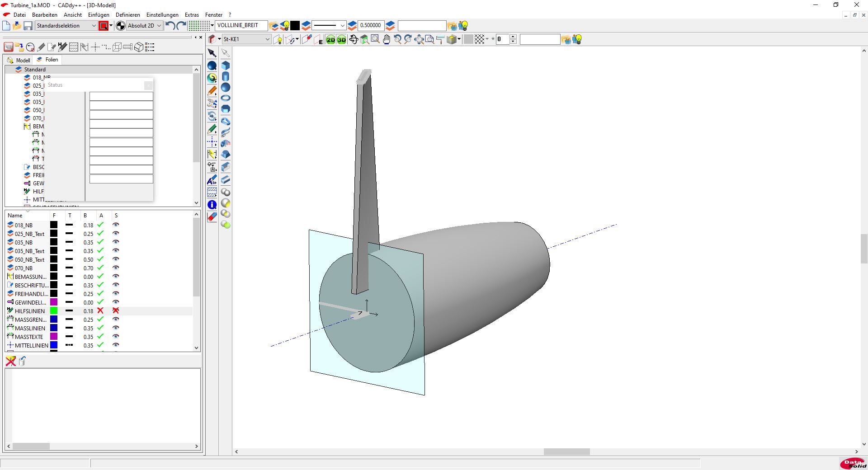Toggle active checkmark for 070_NB layer

[100, 268]
